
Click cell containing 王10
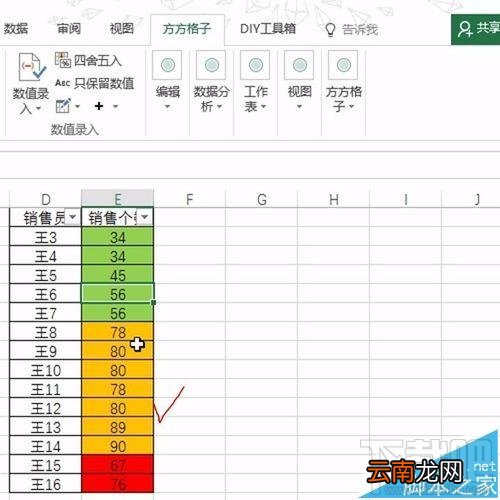click(46, 370)
